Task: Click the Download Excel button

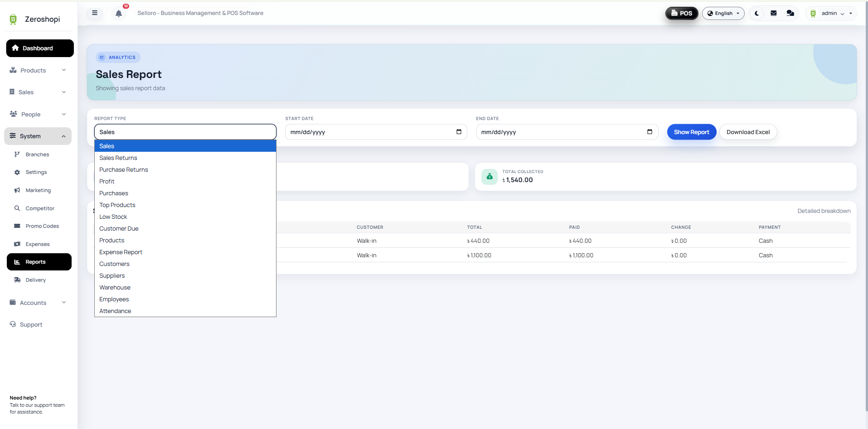Action: tap(748, 132)
